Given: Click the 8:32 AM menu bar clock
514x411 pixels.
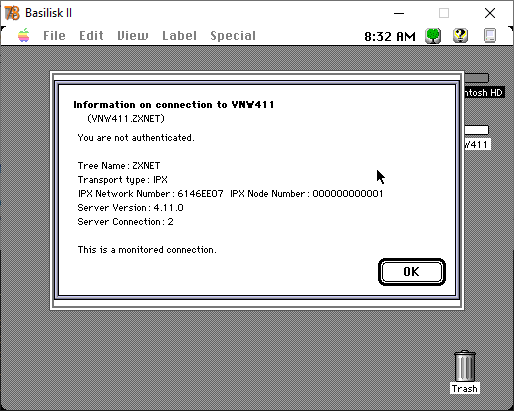Looking at the screenshot, I should (x=390, y=36).
